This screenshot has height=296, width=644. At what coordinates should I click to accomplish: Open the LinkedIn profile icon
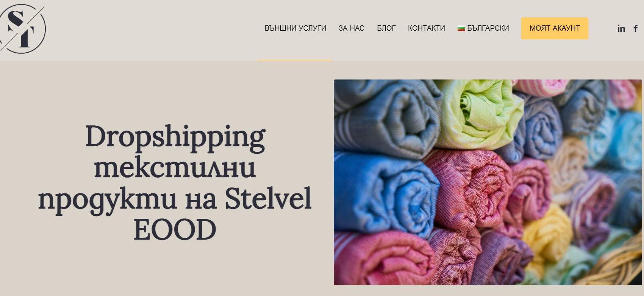click(x=621, y=28)
